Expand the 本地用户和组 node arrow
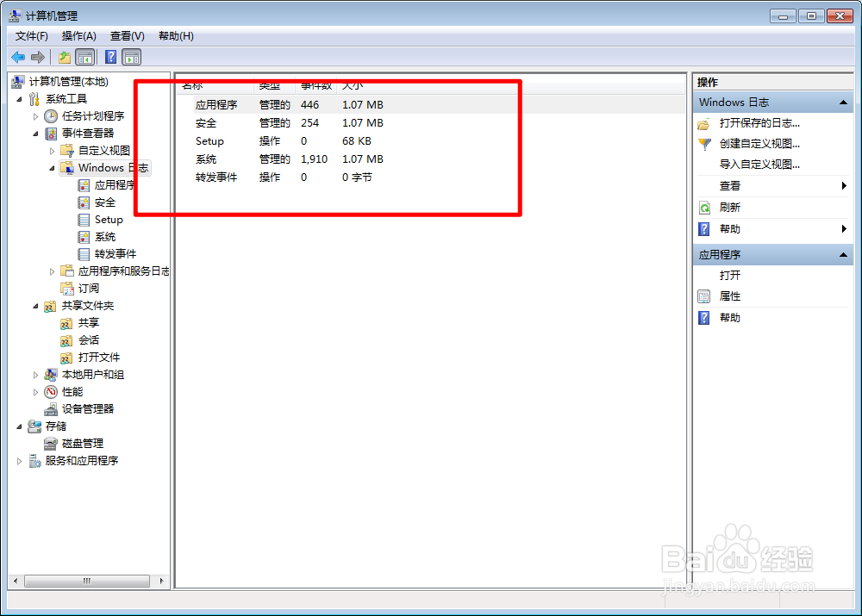The width and height of the screenshot is (862, 616). pyautogui.click(x=35, y=376)
